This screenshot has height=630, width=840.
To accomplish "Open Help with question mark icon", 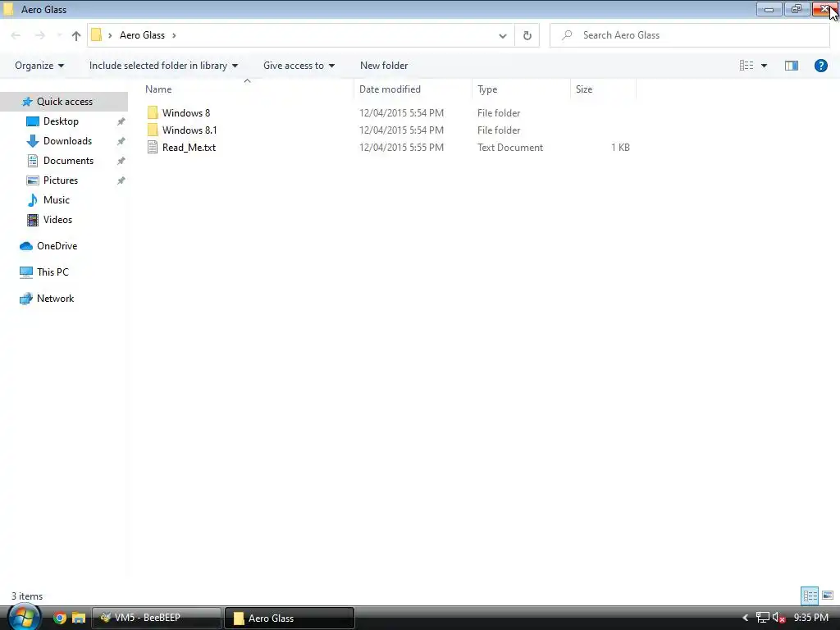I will click(x=820, y=66).
